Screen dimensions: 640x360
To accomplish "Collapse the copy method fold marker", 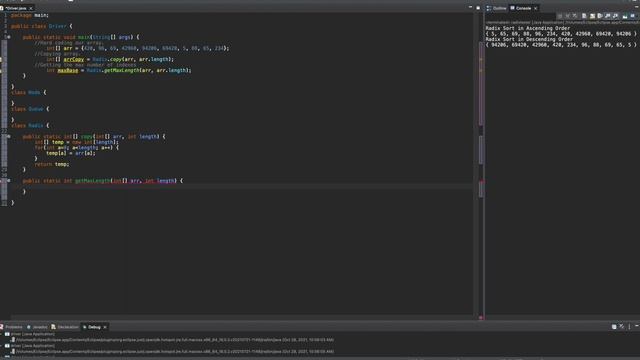I will (8, 136).
